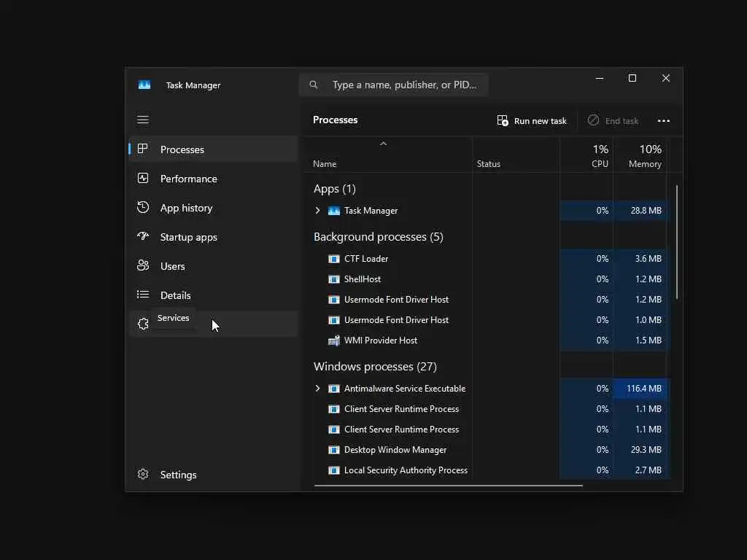Open Settings in the sidebar

(214, 474)
